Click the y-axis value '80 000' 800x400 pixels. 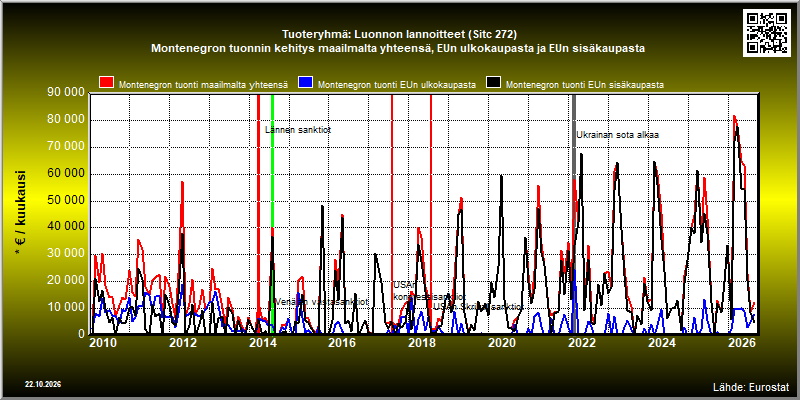click(x=66, y=120)
